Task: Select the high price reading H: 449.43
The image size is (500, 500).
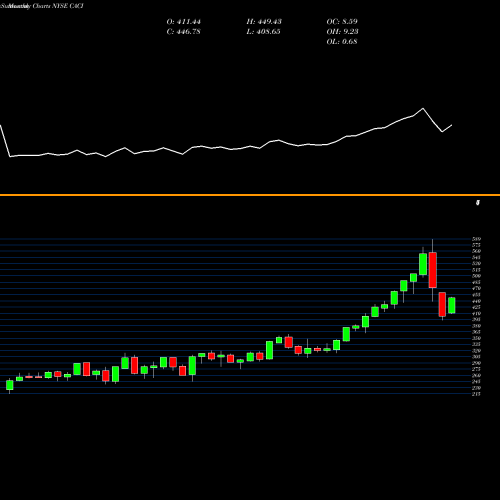Action: [264, 22]
